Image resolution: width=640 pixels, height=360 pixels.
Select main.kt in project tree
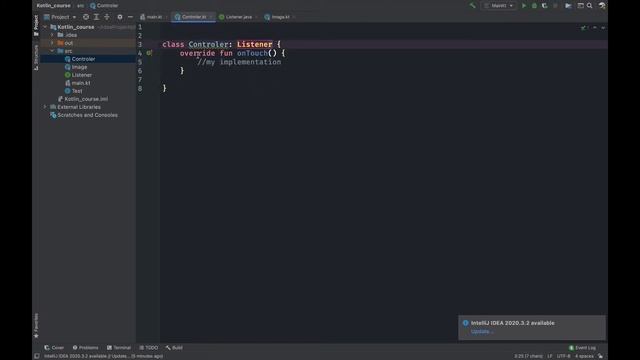click(81, 83)
